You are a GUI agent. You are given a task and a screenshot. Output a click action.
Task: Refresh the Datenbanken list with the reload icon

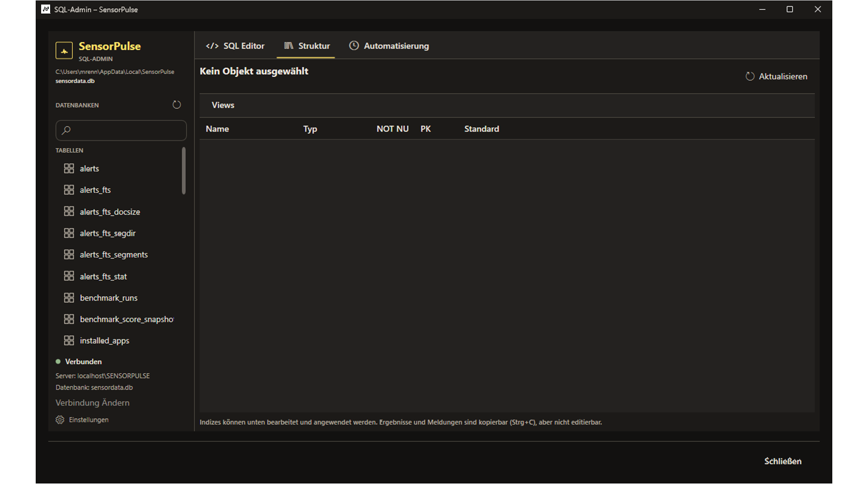click(177, 105)
